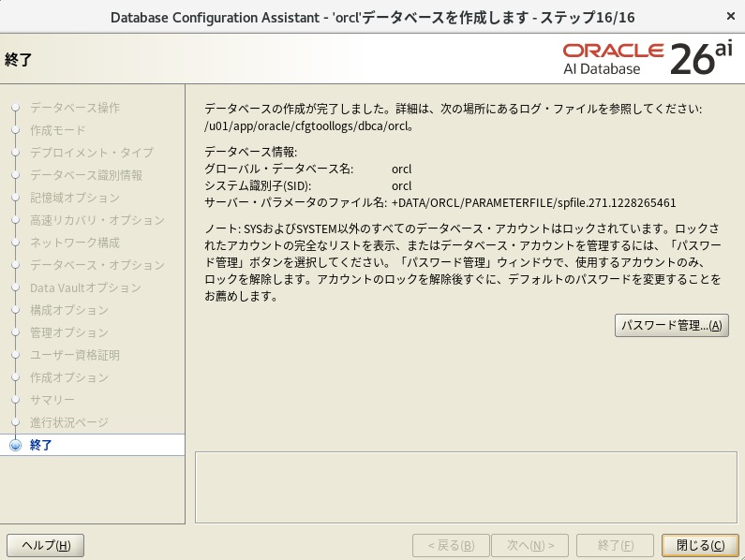
Task: Select 進行状況ページ step in sidebar
Action: tap(69, 422)
